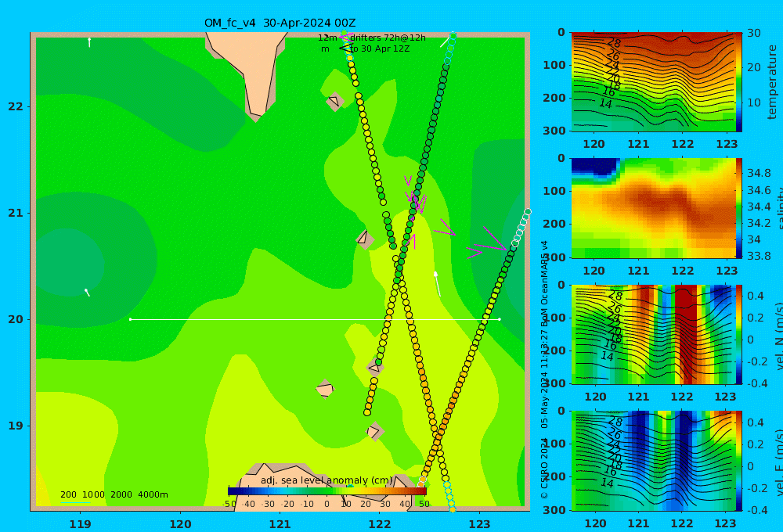Image resolution: width=783 pixels, height=532 pixels.
Task: Click the vertical "temperature" axis label
Action: [772, 82]
